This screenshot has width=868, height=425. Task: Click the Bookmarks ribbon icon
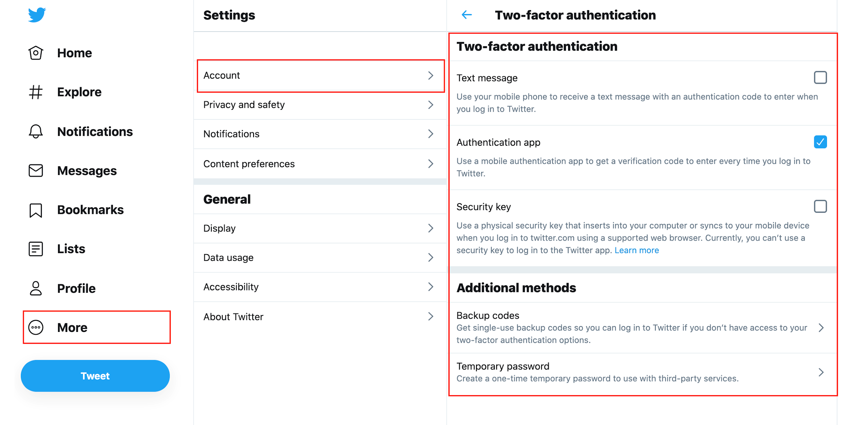click(36, 210)
